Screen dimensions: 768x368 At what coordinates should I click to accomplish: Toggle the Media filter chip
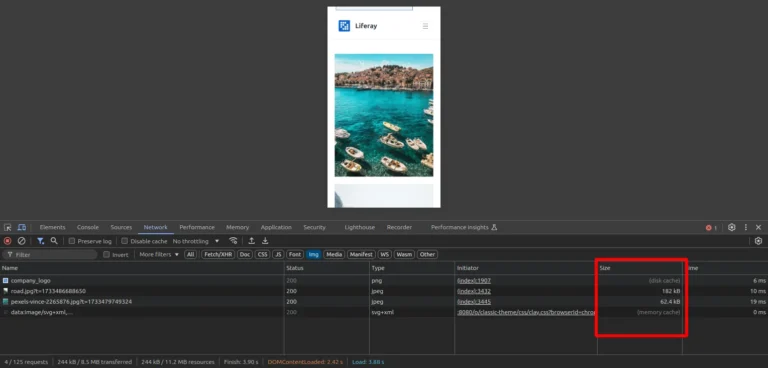point(334,254)
